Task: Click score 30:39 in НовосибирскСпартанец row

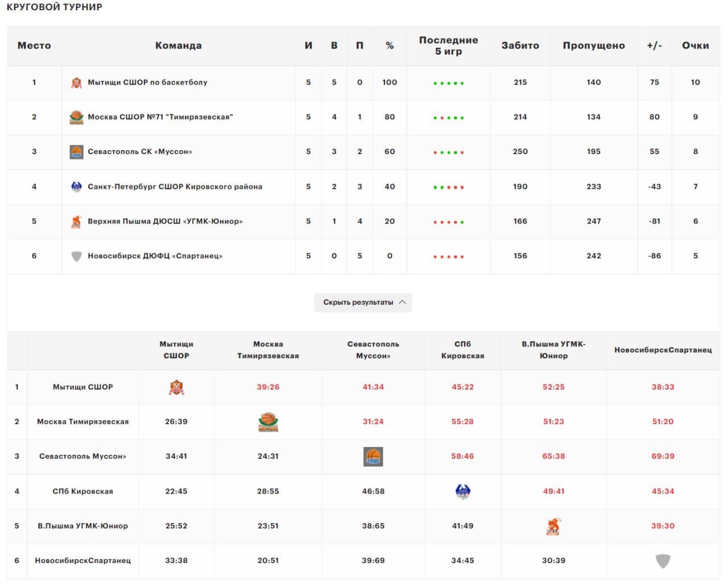Action: (553, 561)
